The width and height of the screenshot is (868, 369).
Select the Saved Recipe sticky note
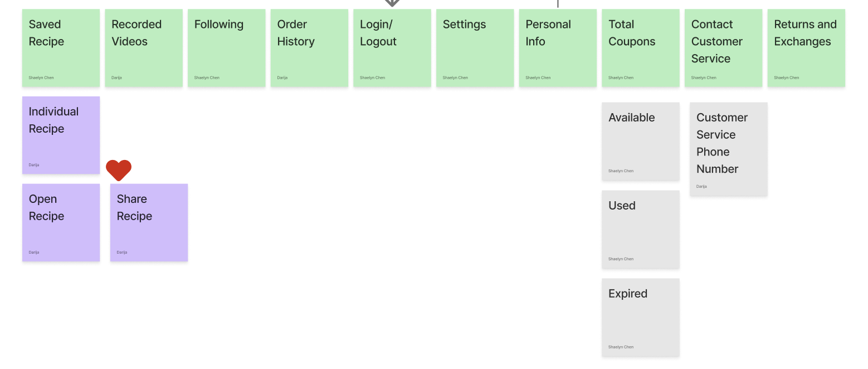coord(61,48)
